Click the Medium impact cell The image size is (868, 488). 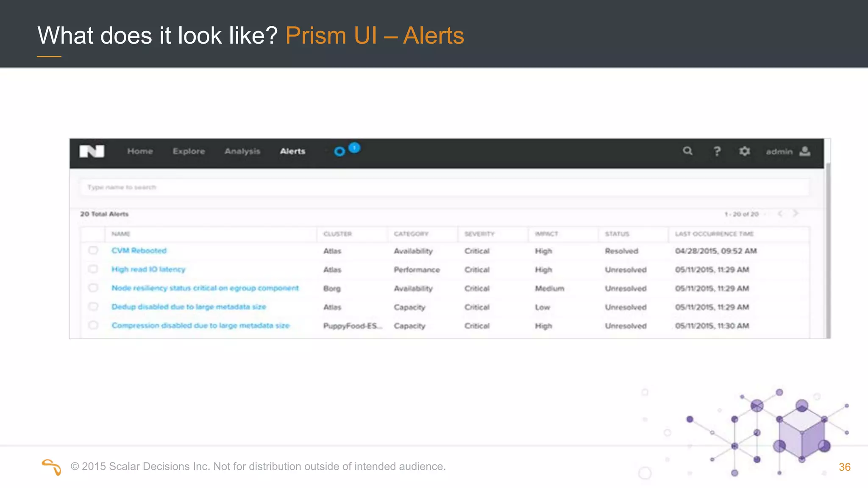click(x=549, y=288)
